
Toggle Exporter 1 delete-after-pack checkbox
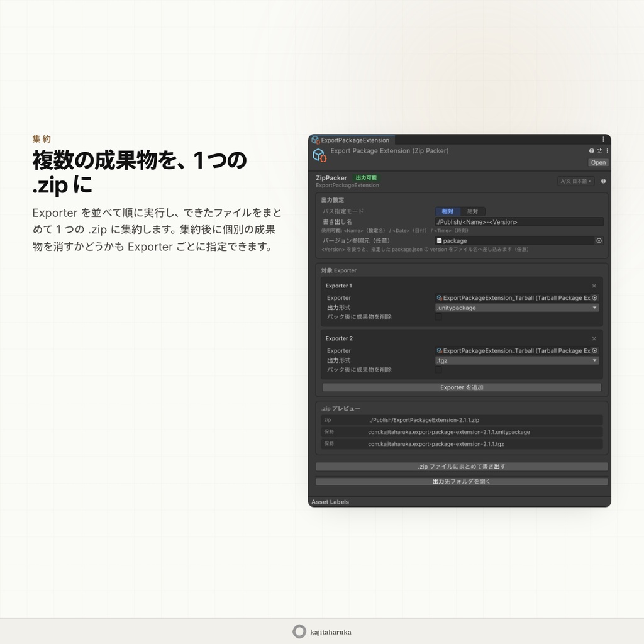pyautogui.click(x=438, y=317)
